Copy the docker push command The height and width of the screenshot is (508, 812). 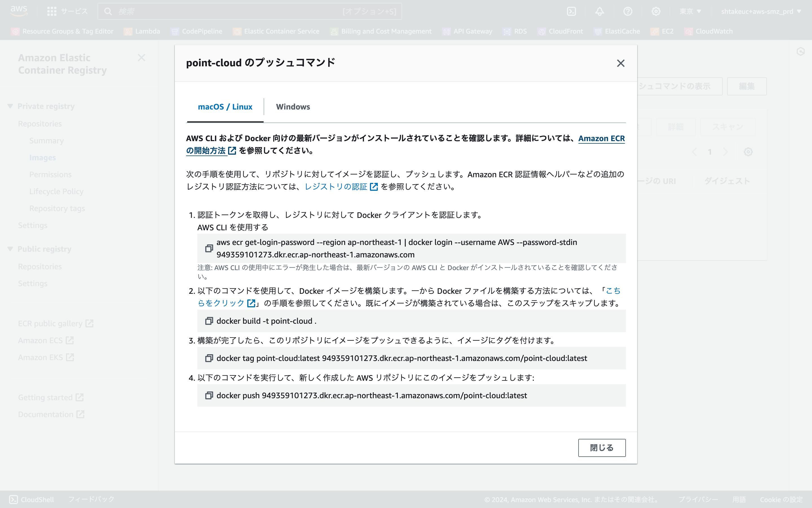click(209, 395)
